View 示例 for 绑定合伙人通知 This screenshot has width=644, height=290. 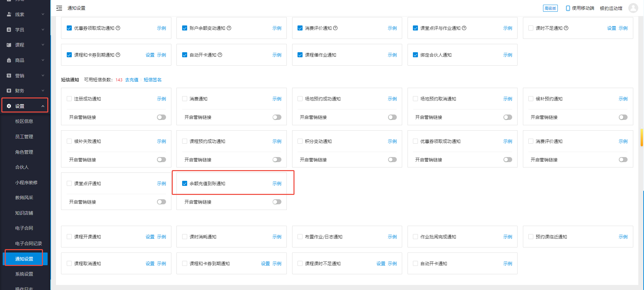tap(507, 55)
